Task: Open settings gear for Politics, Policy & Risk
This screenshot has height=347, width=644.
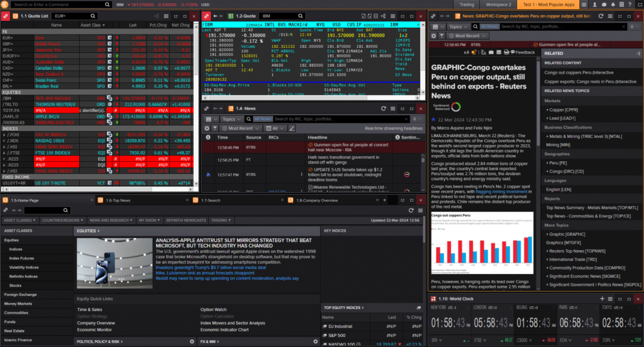Action: coord(192,341)
